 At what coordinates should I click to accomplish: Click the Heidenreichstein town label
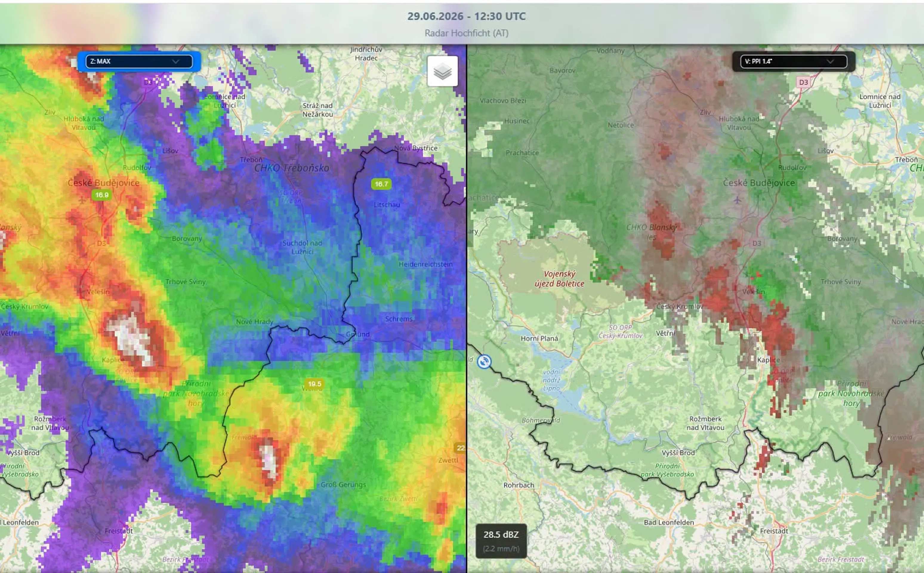point(425,264)
